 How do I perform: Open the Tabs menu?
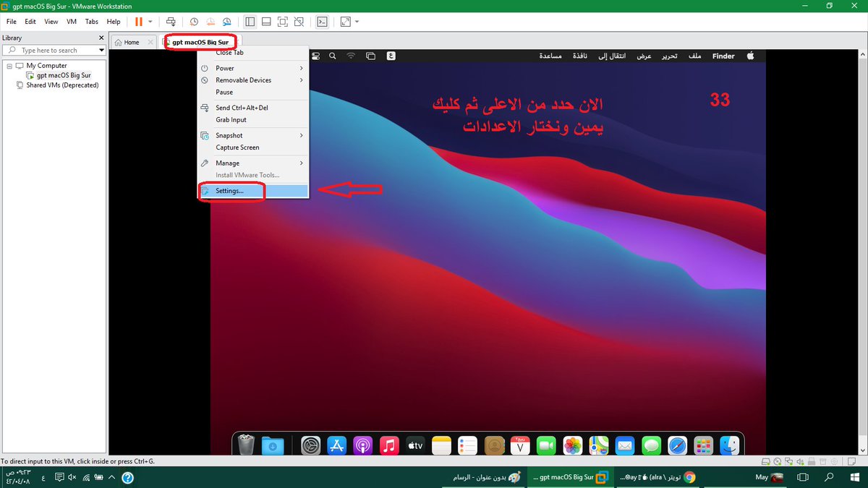point(92,22)
